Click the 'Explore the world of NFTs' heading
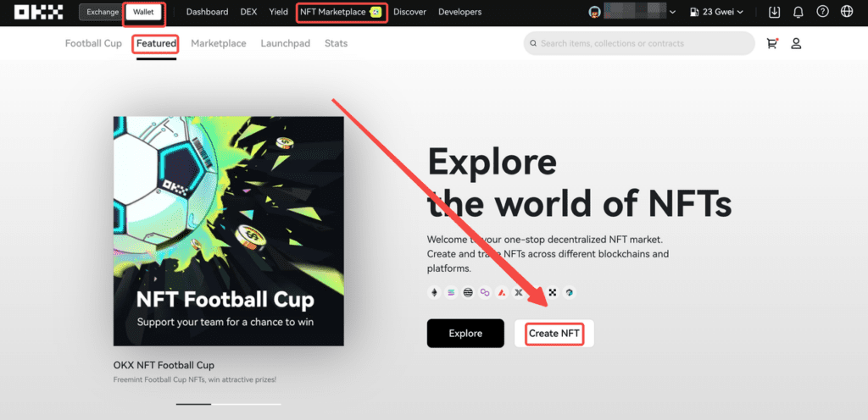868x420 pixels. point(580,184)
